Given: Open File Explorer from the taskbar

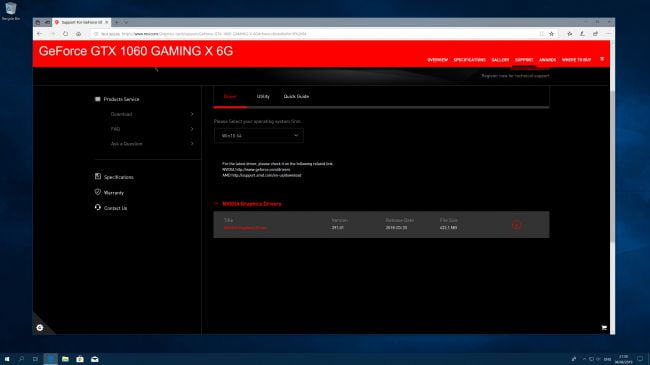Looking at the screenshot, I should pyautogui.click(x=65, y=359).
